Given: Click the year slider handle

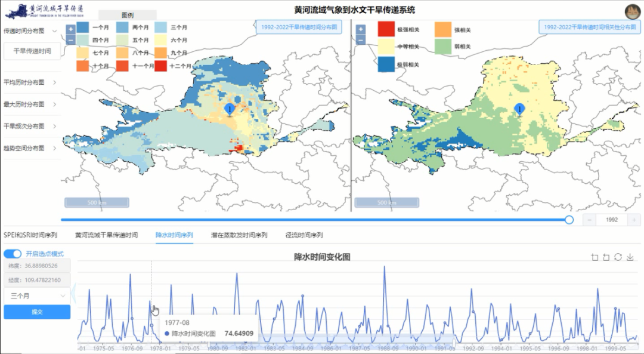Looking at the screenshot, I should (x=569, y=220).
